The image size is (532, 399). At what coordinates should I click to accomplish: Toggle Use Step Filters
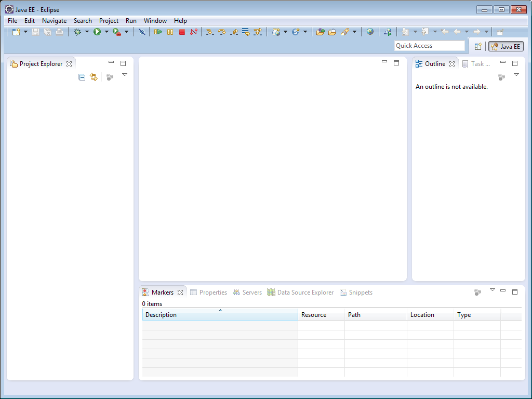tap(258, 32)
